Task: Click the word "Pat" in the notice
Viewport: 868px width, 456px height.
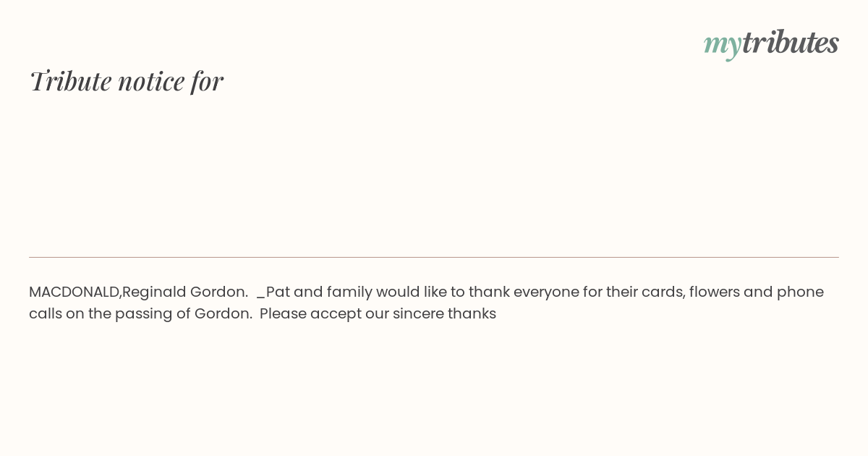Action: point(278,292)
